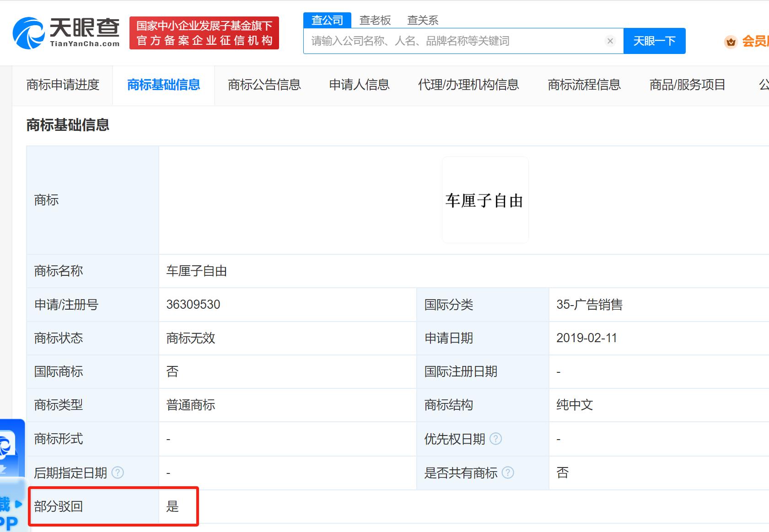
Task: Click the VIP crown member icon
Action: click(731, 42)
